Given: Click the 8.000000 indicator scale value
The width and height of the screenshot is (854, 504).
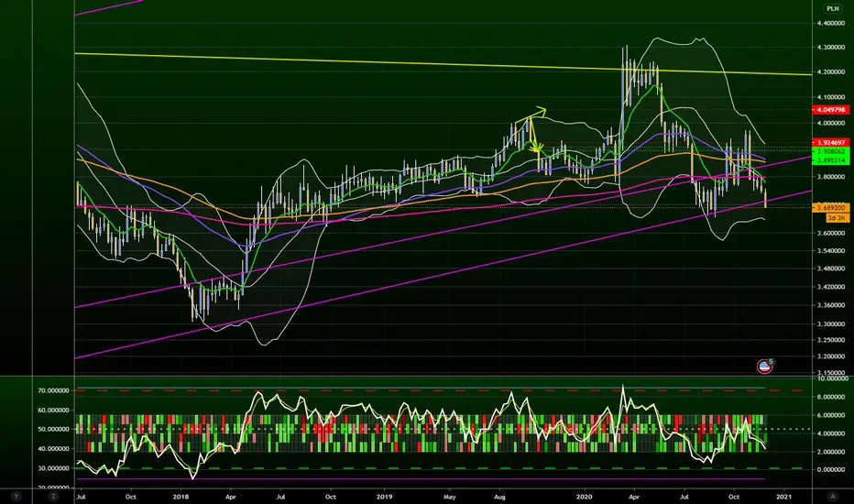Looking at the screenshot, I should (830, 397).
